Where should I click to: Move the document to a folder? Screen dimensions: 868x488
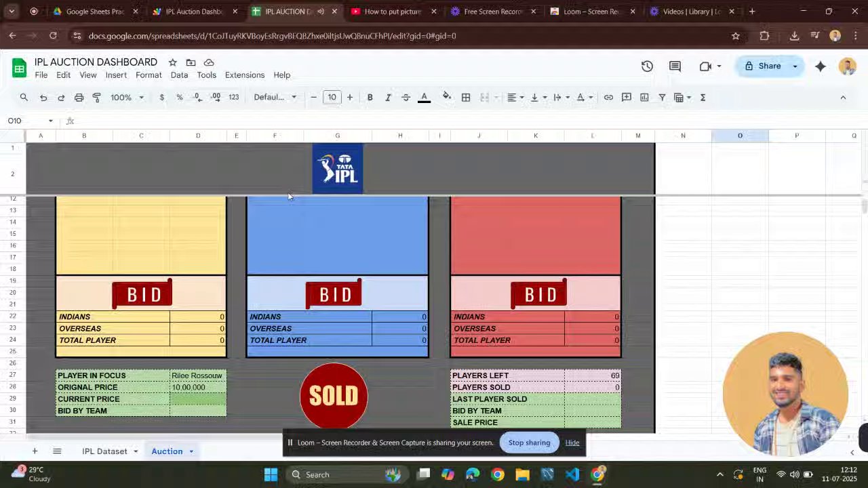[191, 62]
